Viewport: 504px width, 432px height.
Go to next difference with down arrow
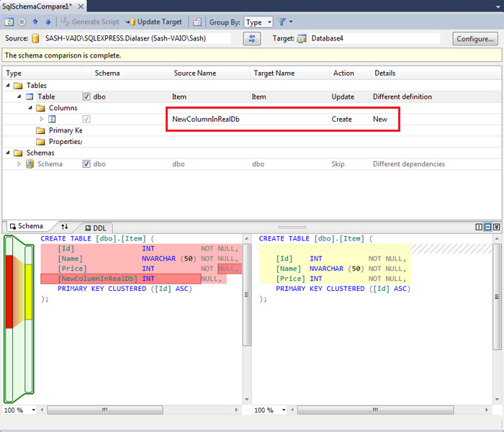click(x=48, y=22)
